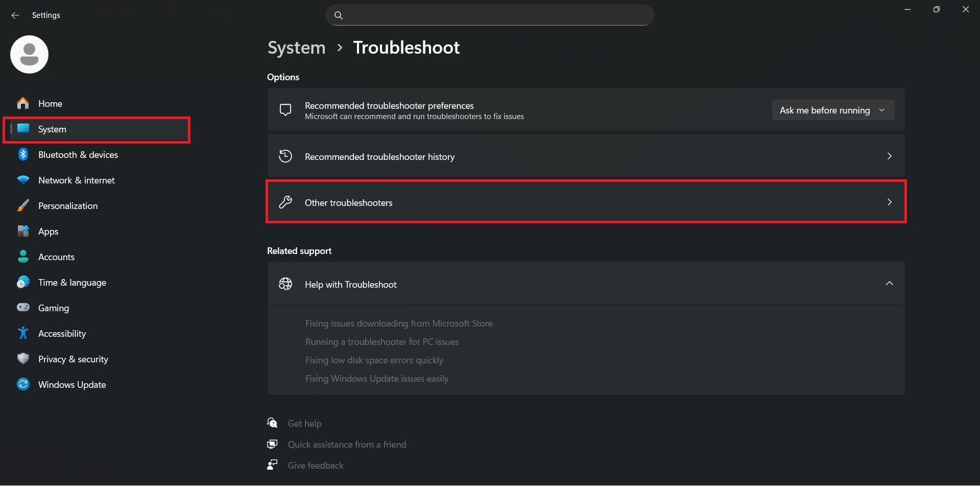Click the Network Wi-Fi icon in the sidebar
This screenshot has width=980, height=486.
click(x=23, y=180)
